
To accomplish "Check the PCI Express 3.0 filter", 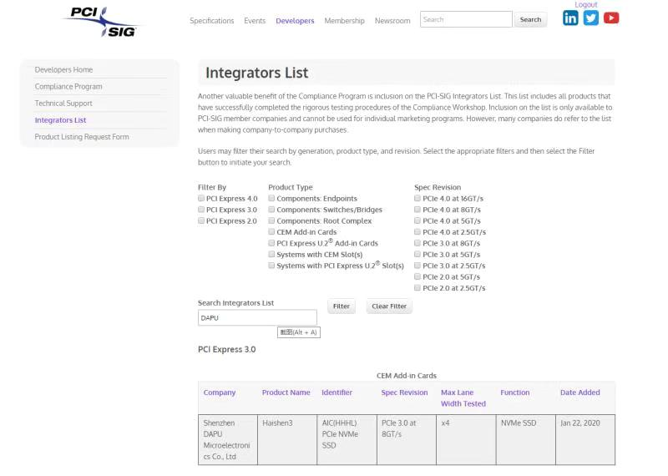I will click(x=201, y=209).
